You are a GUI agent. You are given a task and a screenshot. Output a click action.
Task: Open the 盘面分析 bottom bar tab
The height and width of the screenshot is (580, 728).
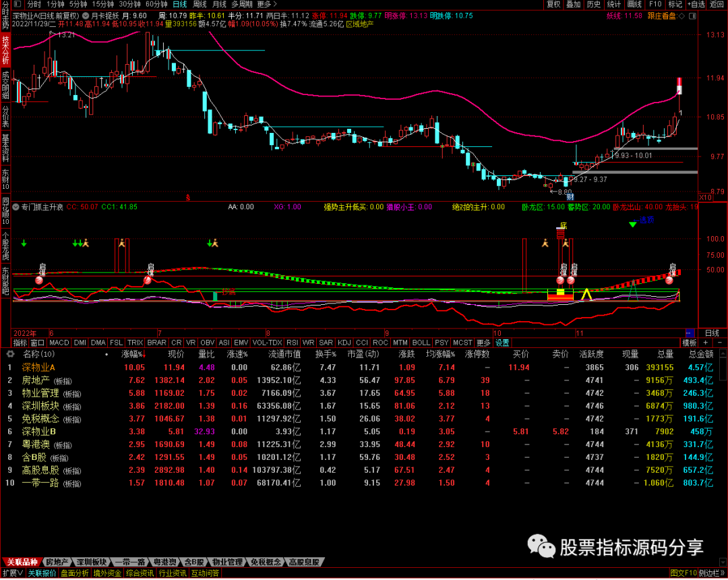(x=75, y=573)
